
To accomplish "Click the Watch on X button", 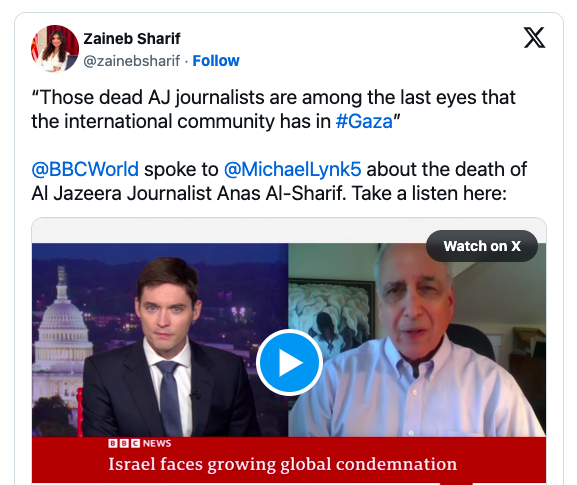I will coord(482,246).
